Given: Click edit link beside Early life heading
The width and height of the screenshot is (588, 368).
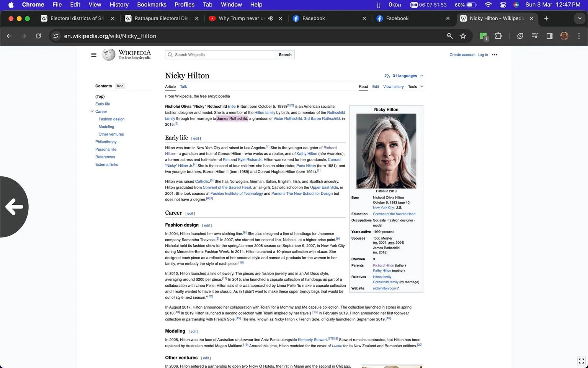Looking at the screenshot, I should coord(196,138).
